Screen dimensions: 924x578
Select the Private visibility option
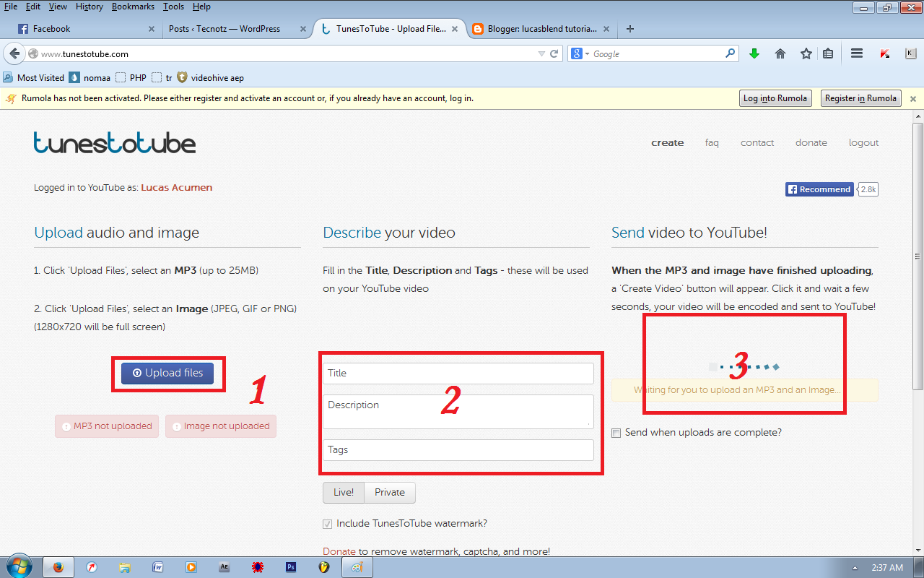[x=390, y=492]
